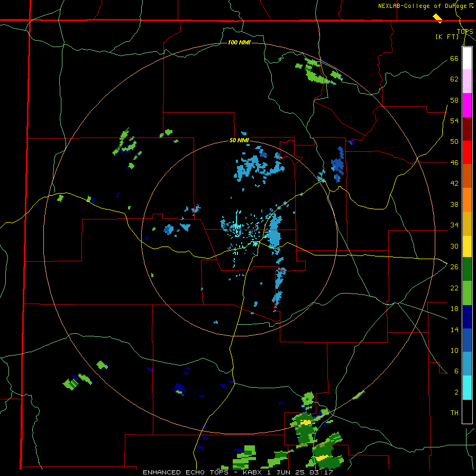The width and height of the screenshot is (476, 476).
Task: Click the '18' legend value
Action: point(454,309)
